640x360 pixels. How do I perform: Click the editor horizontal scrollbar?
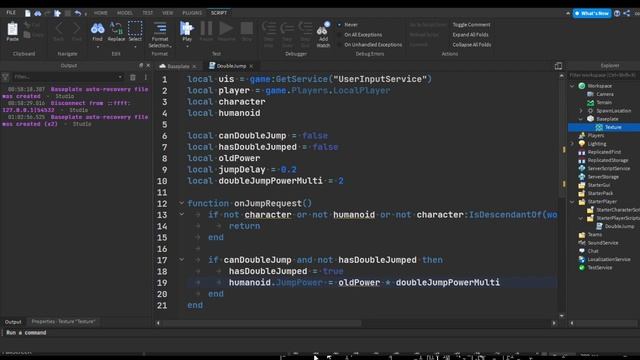click(x=262, y=323)
